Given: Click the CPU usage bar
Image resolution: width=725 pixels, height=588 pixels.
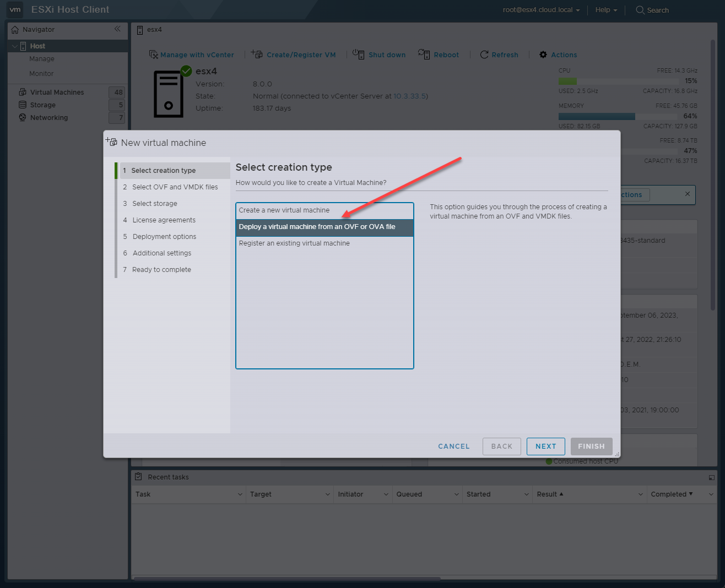Looking at the screenshot, I should (619, 81).
